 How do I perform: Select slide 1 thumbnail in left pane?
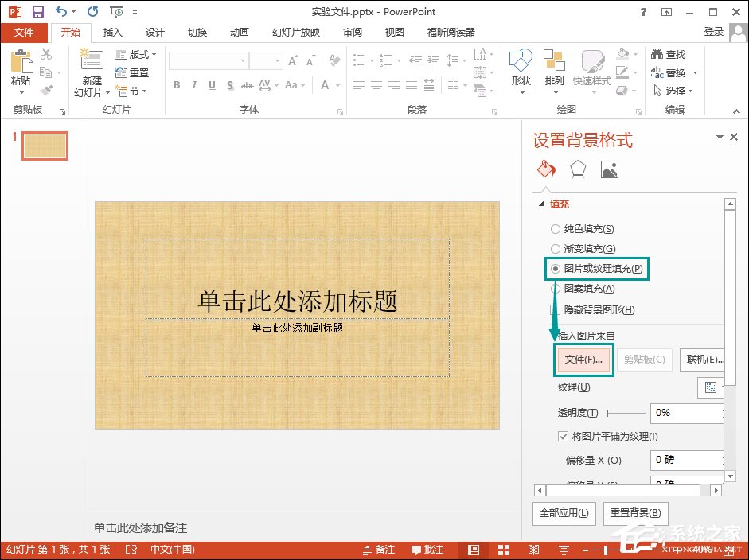44,146
